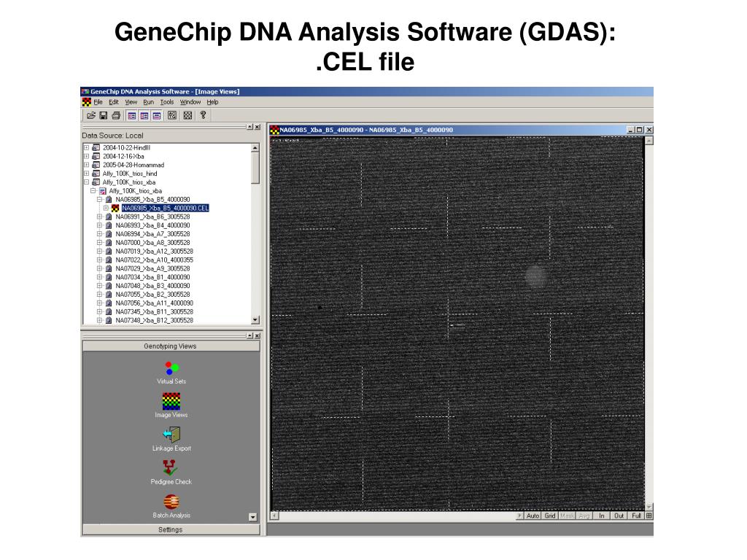Open the File menu
Image resolution: width=747 pixels, height=560 pixels.
tap(98, 102)
